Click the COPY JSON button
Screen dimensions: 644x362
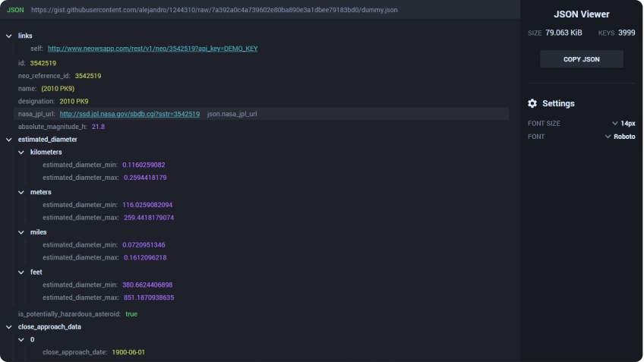pos(582,59)
